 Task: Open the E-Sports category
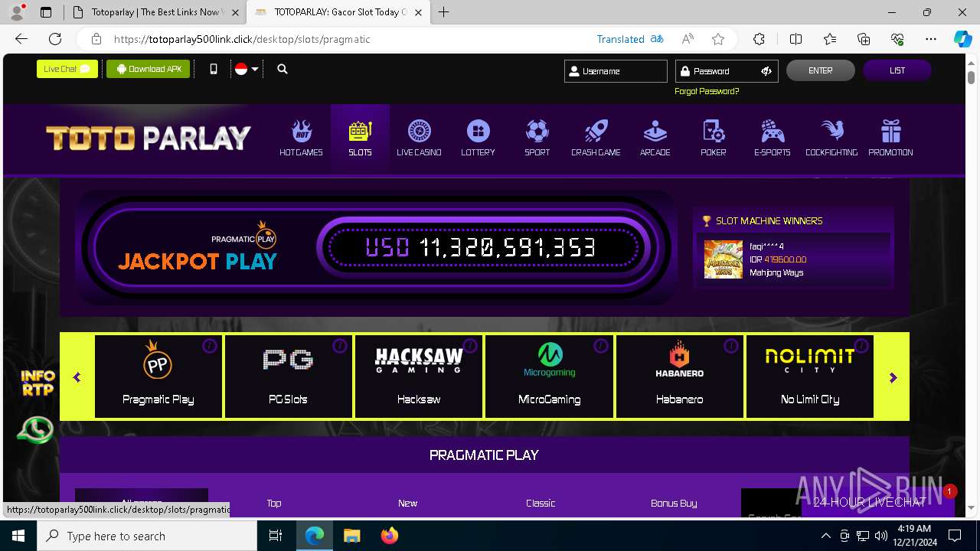click(772, 139)
